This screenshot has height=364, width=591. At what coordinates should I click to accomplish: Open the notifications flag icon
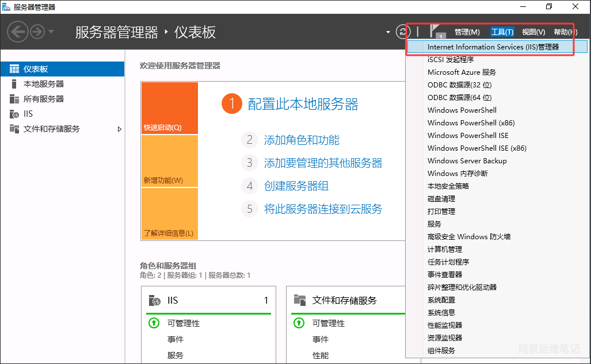coord(436,31)
